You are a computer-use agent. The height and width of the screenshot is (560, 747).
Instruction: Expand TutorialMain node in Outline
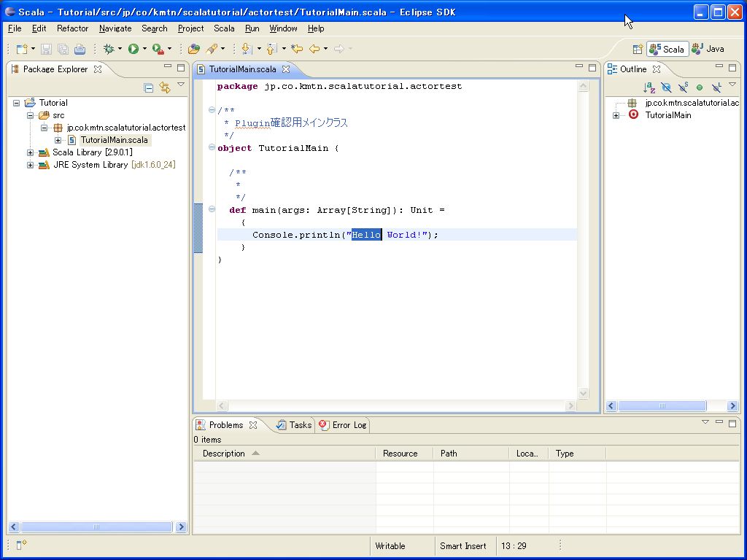click(x=616, y=115)
